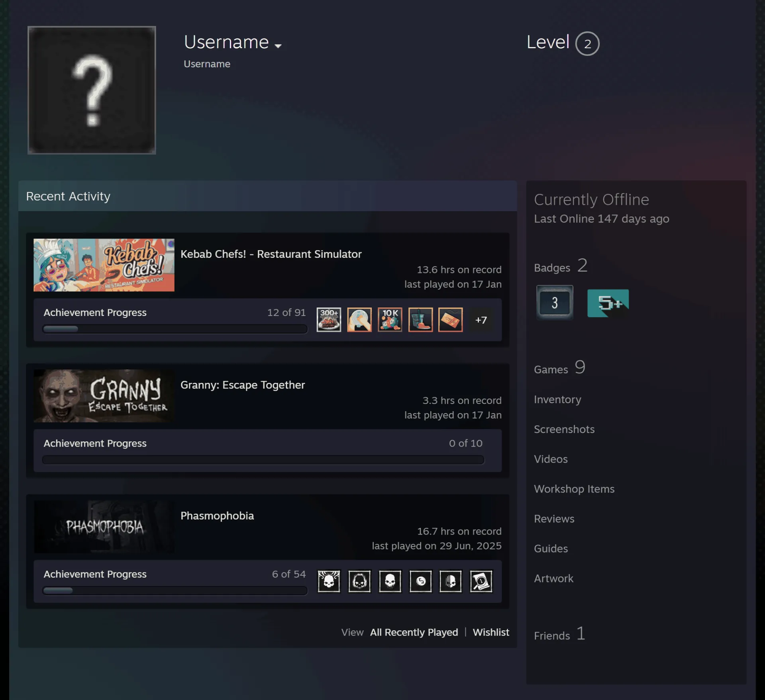765x700 pixels.
Task: Open the 5+ game collector badge
Action: pyautogui.click(x=608, y=303)
